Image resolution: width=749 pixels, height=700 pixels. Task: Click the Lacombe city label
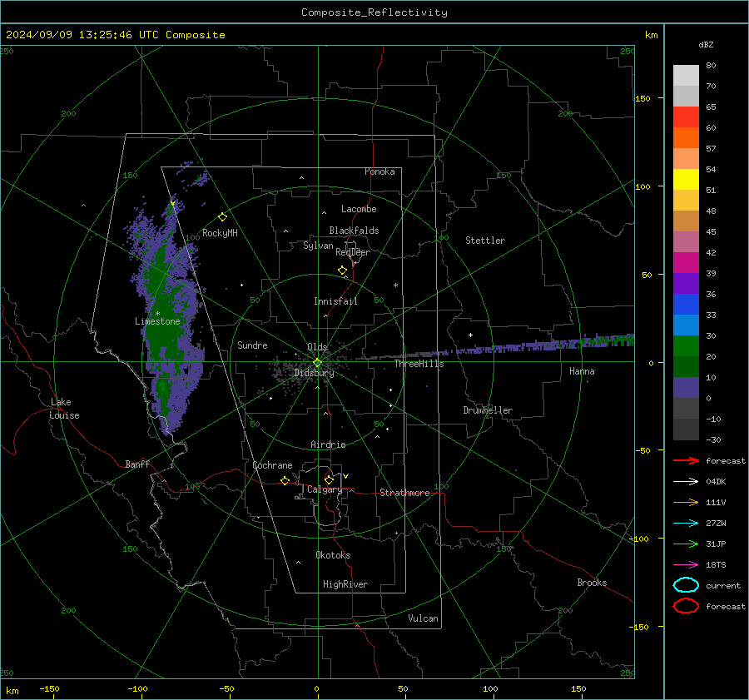(x=359, y=209)
